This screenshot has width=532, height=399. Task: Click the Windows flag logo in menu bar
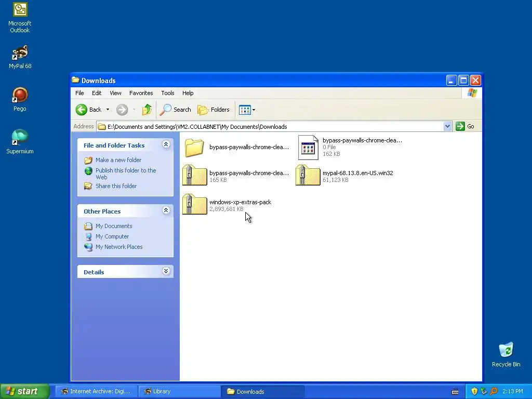[x=472, y=93]
